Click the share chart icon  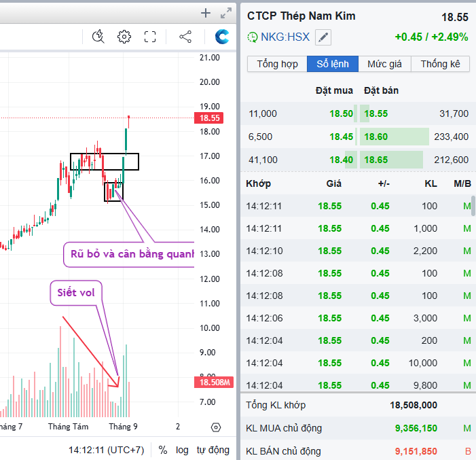coord(185,37)
